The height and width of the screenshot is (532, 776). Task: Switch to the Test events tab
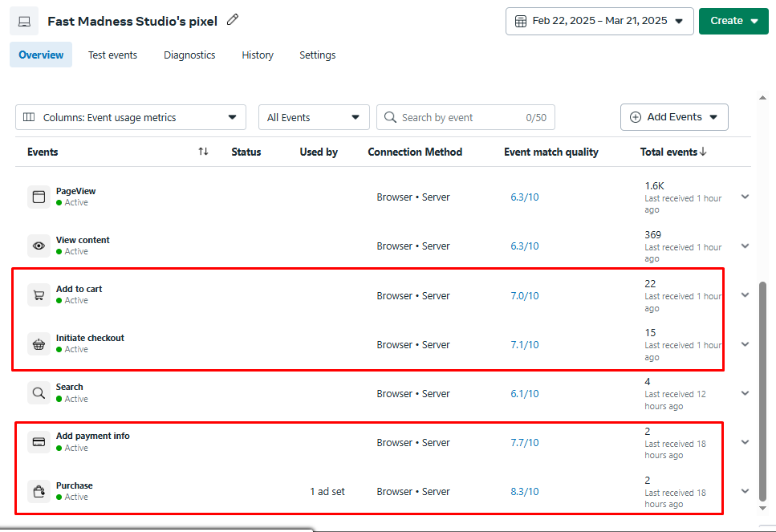(112, 55)
